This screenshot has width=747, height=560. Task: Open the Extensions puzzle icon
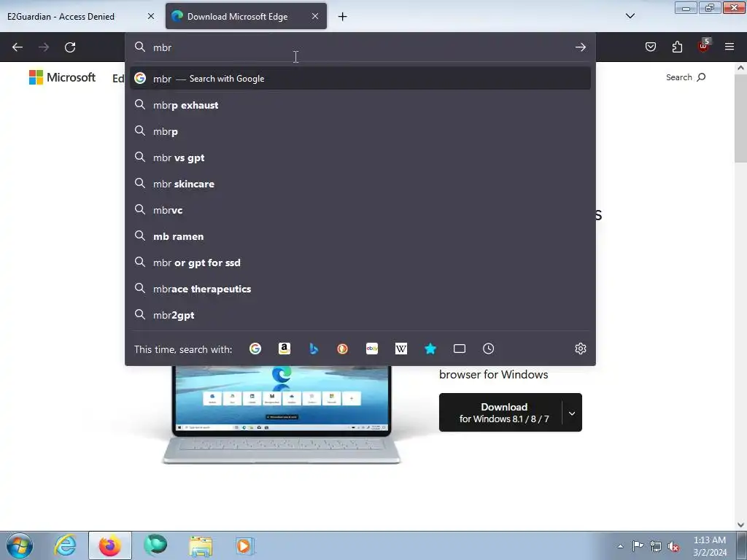pyautogui.click(x=677, y=47)
